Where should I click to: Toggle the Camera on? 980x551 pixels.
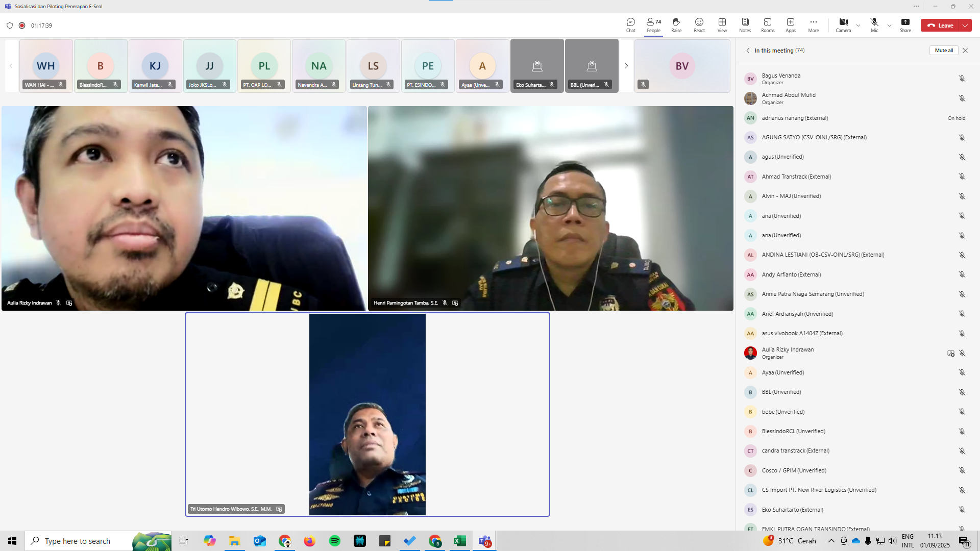coord(843,25)
